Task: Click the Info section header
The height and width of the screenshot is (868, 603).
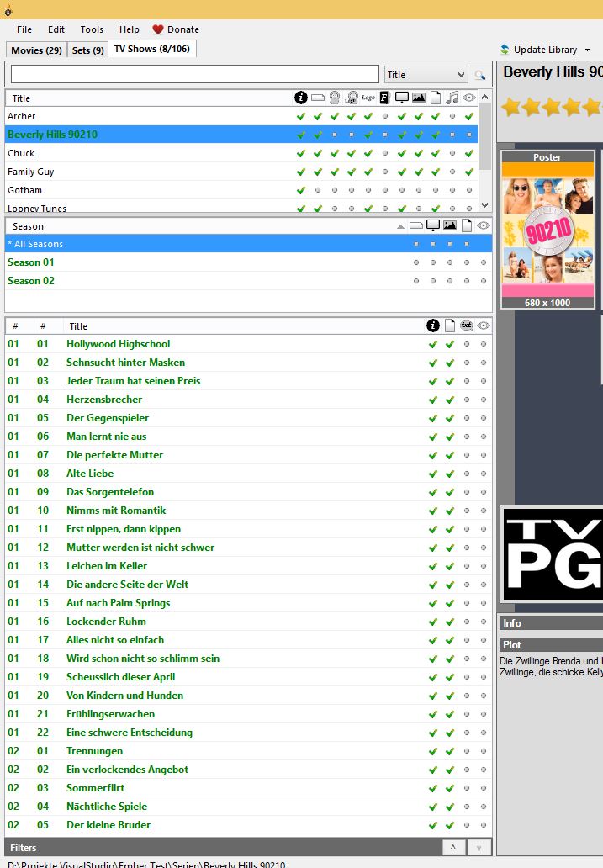Action: coord(550,622)
